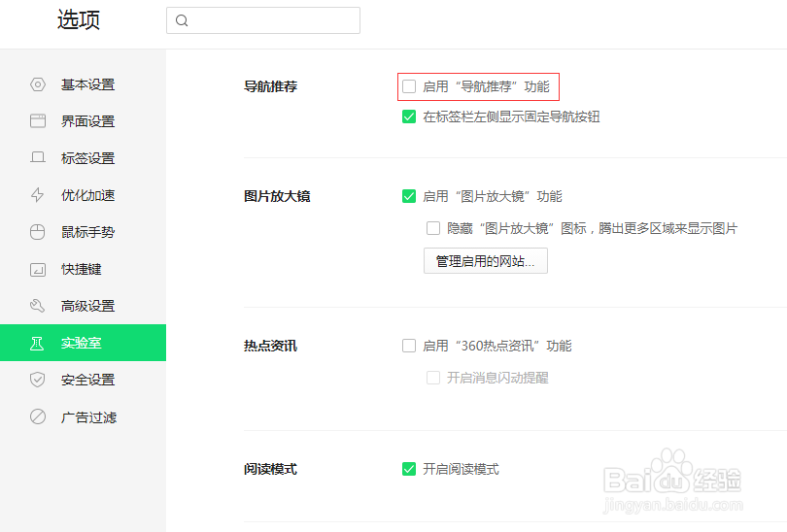Click the 鼠标手势 mouse icon
The height and width of the screenshot is (532, 787).
pyautogui.click(x=38, y=232)
